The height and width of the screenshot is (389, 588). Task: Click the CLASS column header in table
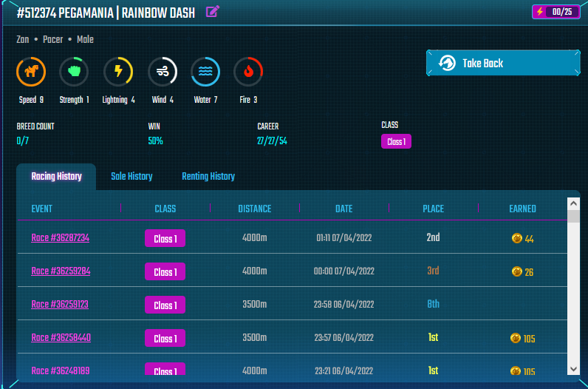[165, 209]
